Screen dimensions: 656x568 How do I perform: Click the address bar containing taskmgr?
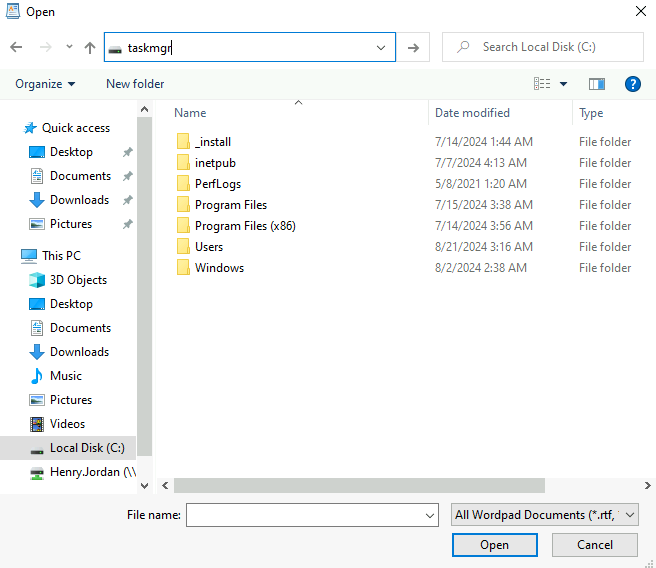coord(249,47)
